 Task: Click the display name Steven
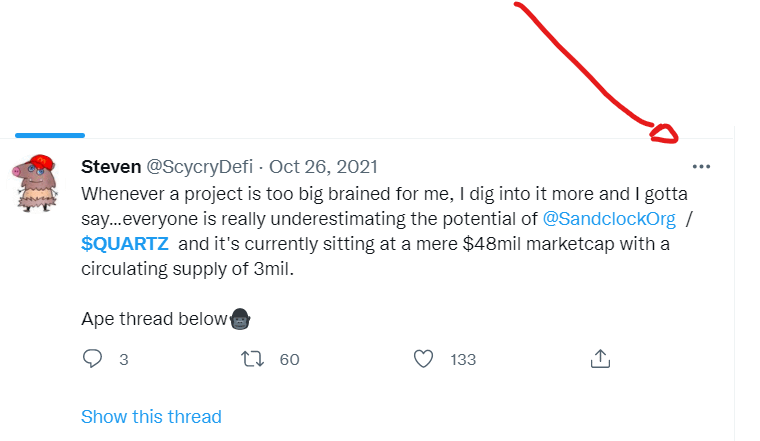110,166
